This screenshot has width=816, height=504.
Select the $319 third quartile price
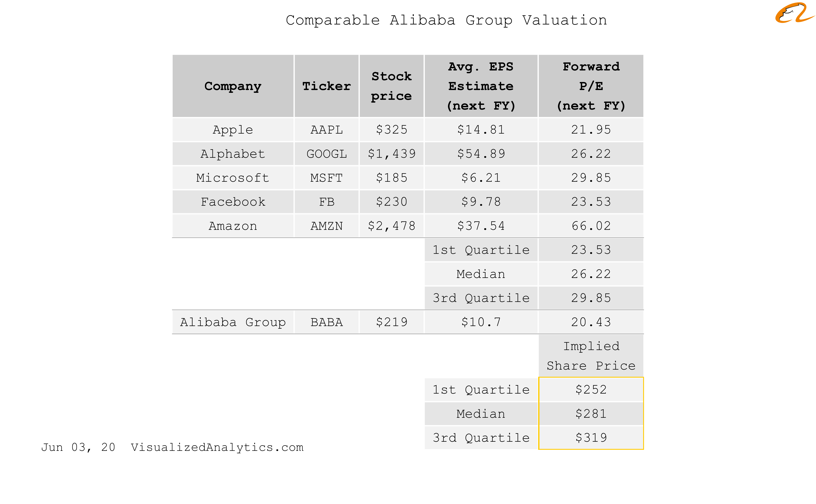click(x=591, y=438)
